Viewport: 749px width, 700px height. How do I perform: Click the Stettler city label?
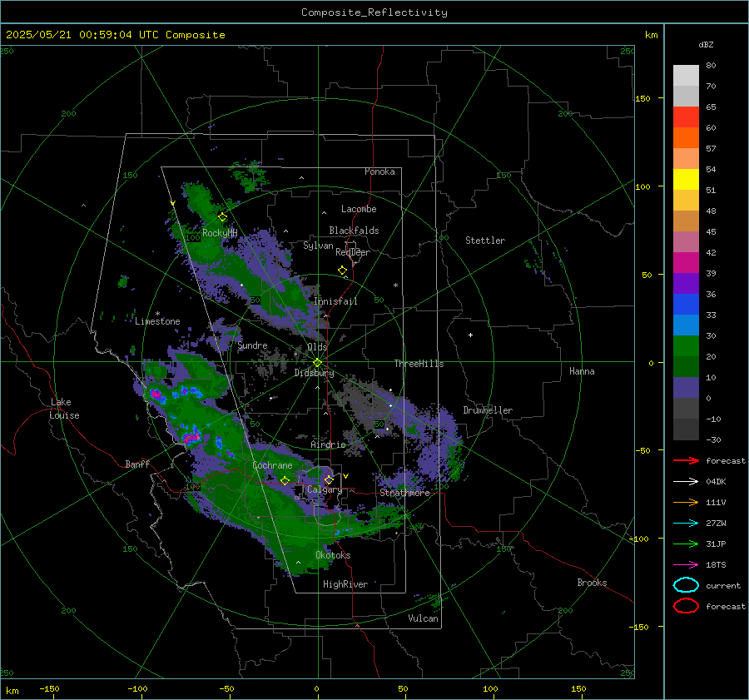[x=485, y=241]
